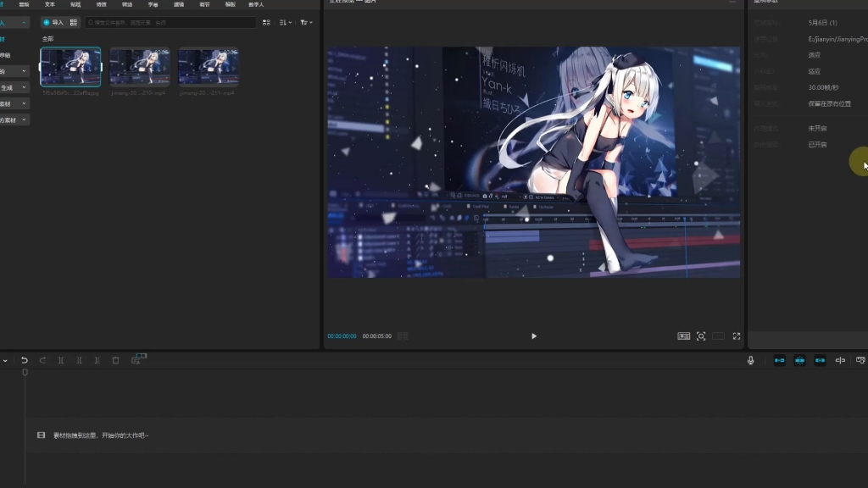Click the focus frame icon under preview
This screenshot has width=868, height=488.
click(x=701, y=335)
